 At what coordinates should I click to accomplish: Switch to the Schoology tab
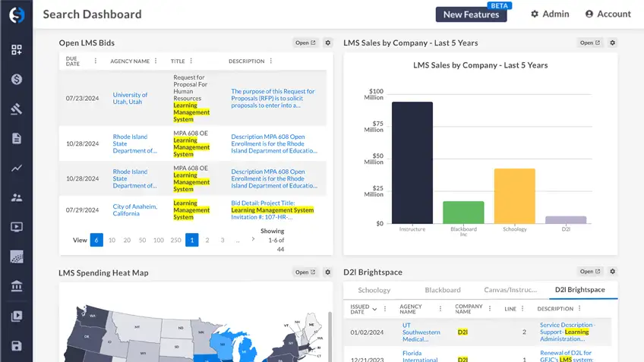[x=374, y=290]
